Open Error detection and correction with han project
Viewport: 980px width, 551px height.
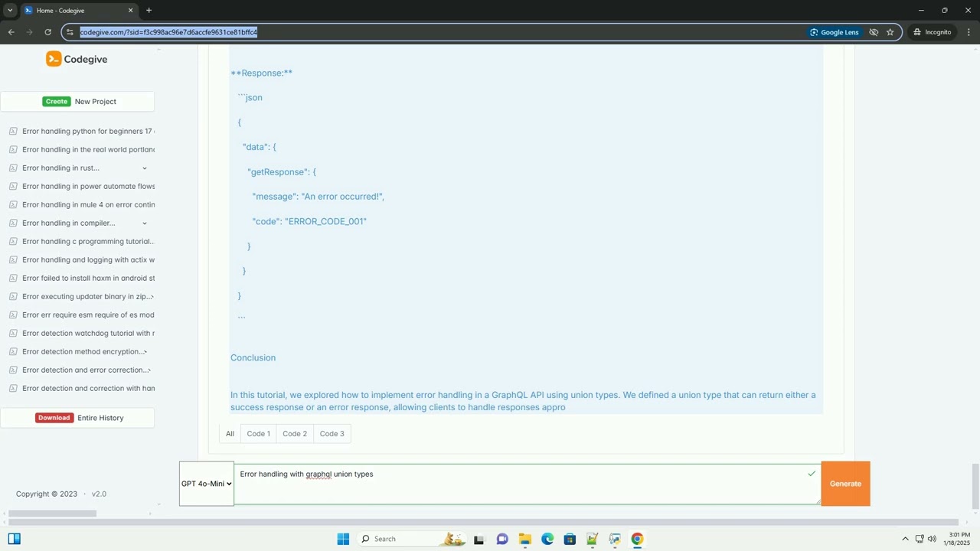click(x=88, y=388)
